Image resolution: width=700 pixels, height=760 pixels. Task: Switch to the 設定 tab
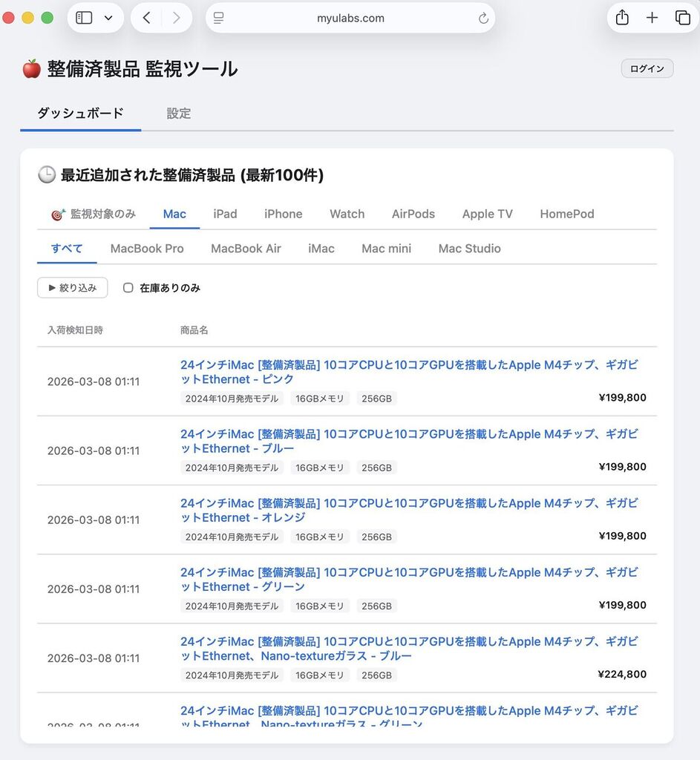(x=178, y=114)
